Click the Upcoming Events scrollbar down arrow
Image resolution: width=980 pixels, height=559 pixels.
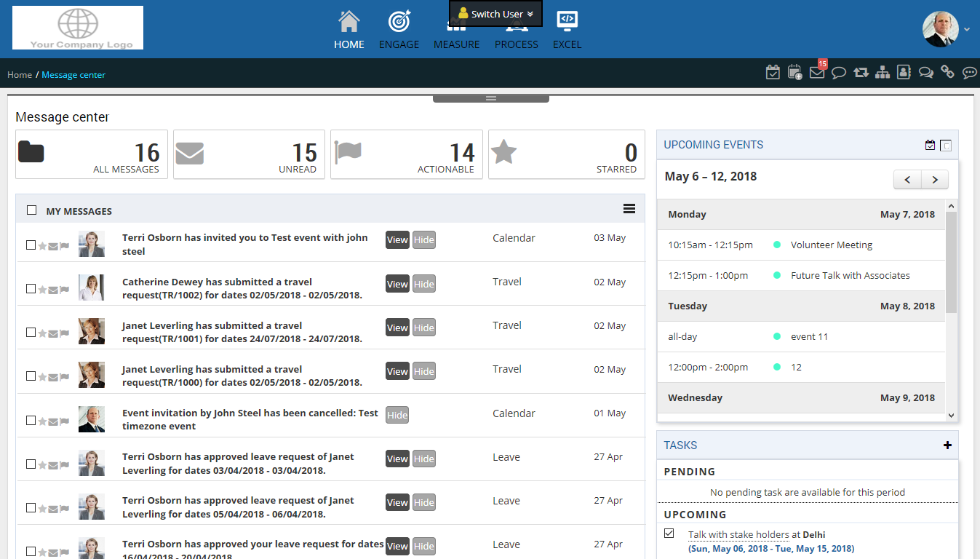(x=952, y=416)
